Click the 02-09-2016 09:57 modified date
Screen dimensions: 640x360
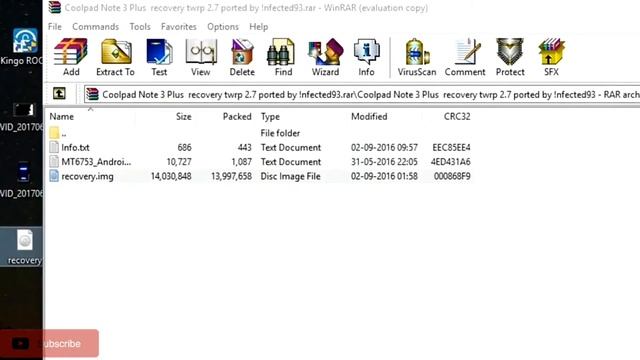coord(384,147)
